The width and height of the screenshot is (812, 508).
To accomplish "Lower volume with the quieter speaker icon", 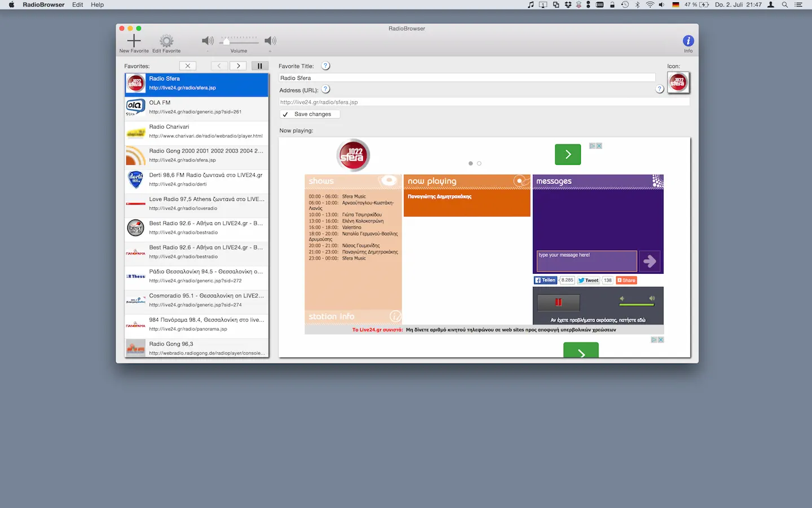I will click(208, 41).
